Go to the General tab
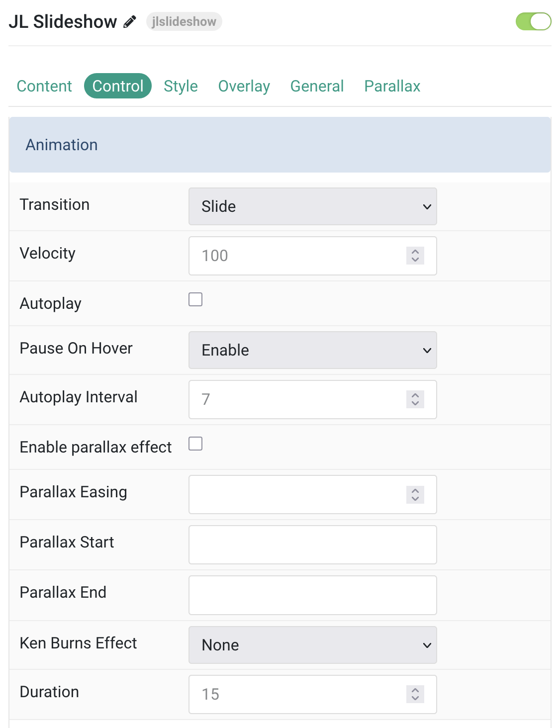This screenshot has width=560, height=728. 317,86
